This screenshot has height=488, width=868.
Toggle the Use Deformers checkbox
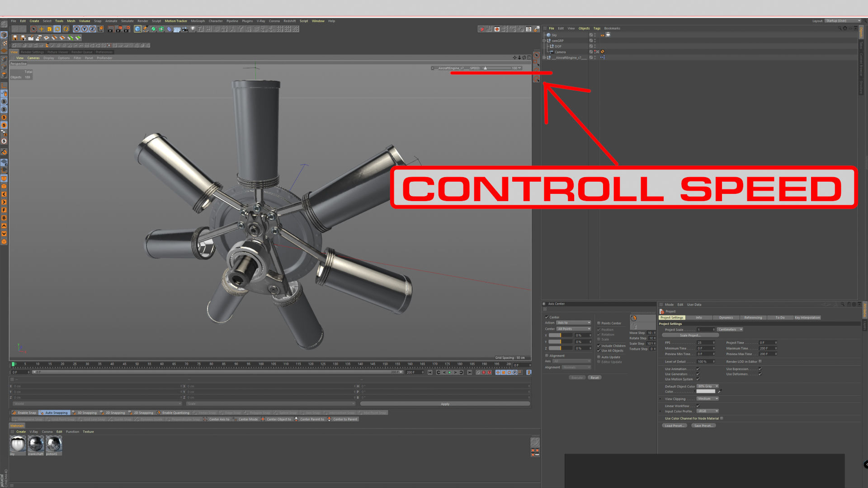(760, 374)
